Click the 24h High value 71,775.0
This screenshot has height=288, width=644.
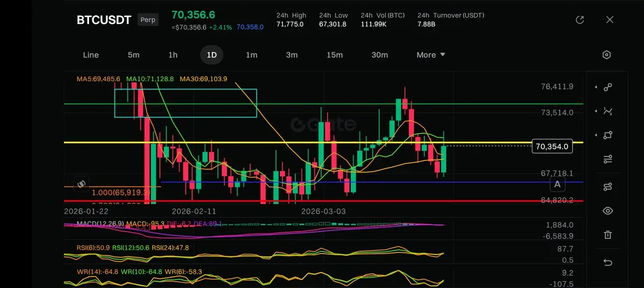pos(290,24)
